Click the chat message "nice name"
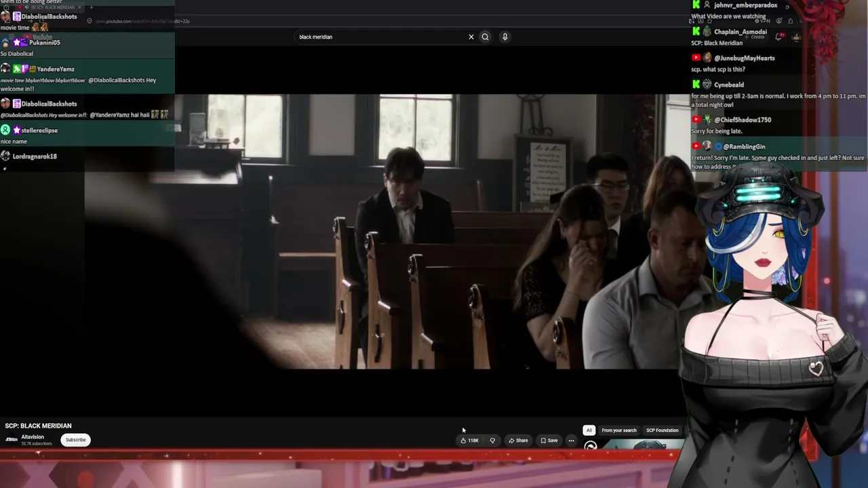Image resolution: width=868 pixels, height=488 pixels. [x=14, y=141]
